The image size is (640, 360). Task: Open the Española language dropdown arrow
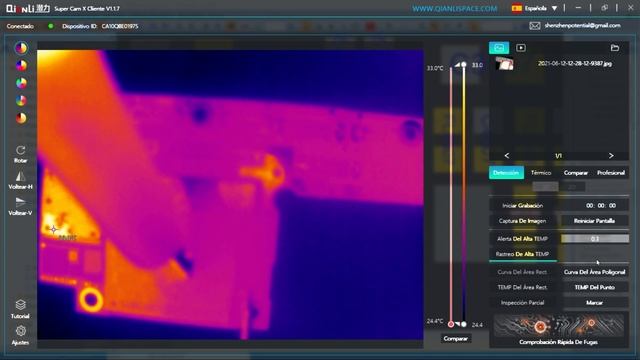(554, 8)
